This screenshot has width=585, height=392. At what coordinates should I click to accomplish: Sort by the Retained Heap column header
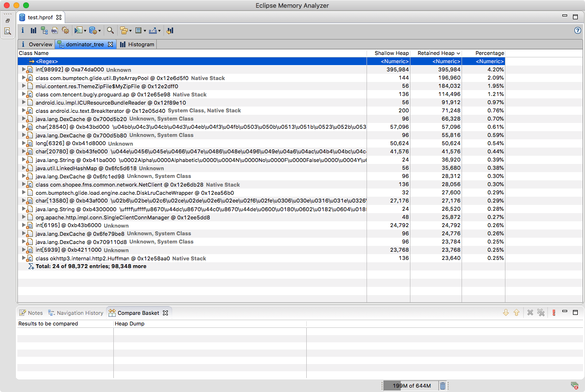click(x=436, y=53)
